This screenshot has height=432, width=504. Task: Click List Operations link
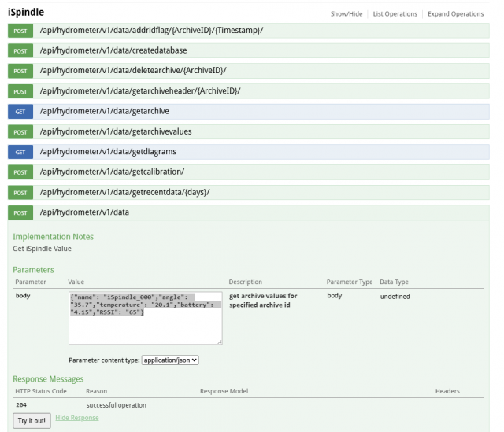pyautogui.click(x=396, y=14)
